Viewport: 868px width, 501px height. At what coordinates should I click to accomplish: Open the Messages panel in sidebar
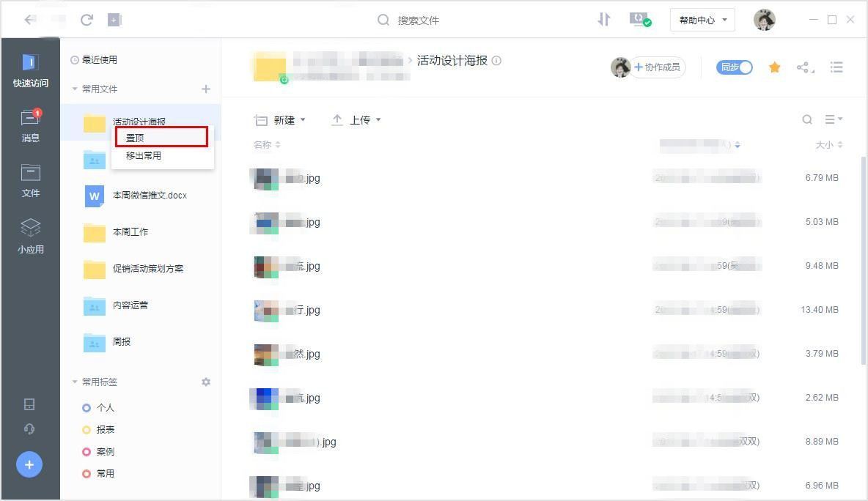tap(30, 125)
